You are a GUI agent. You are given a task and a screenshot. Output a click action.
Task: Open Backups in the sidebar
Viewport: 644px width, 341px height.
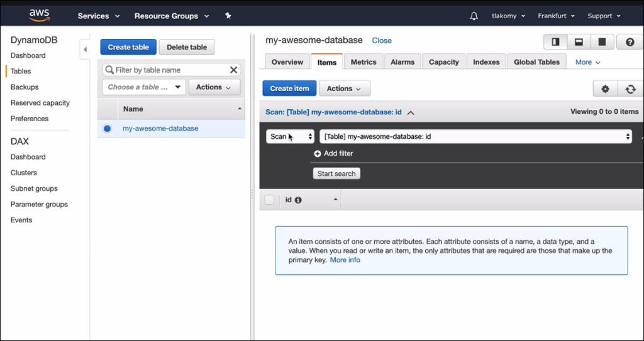25,87
